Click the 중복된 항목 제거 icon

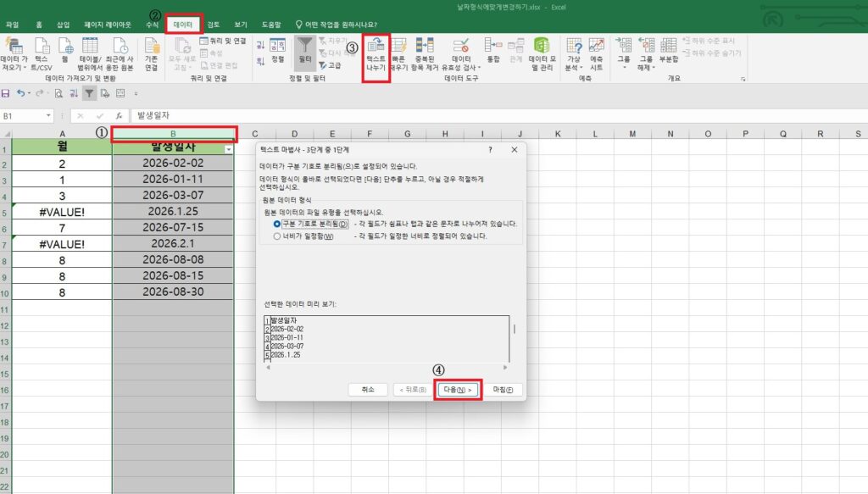pos(425,53)
